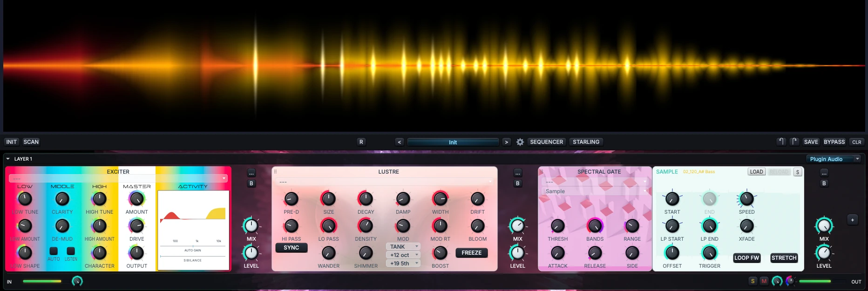Open the STARLING tab

point(586,142)
